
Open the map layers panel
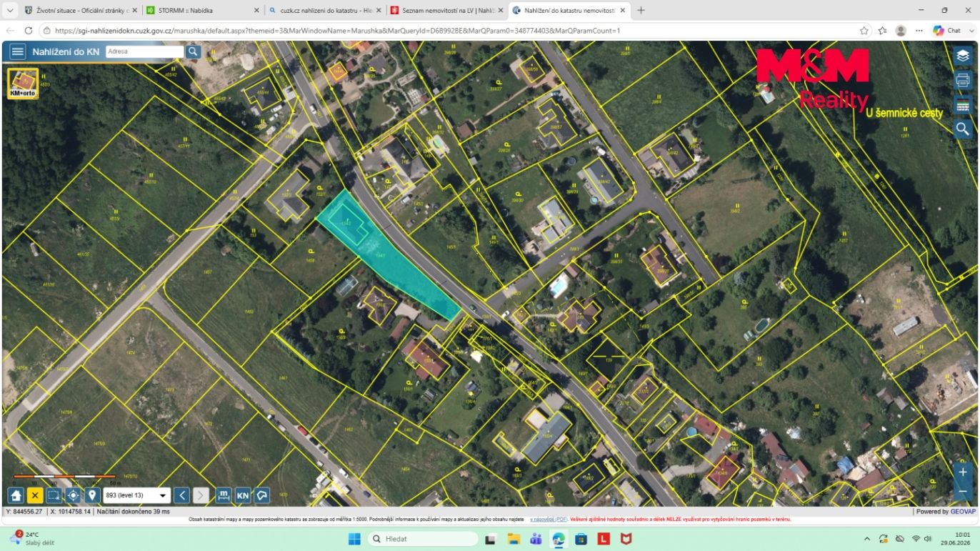pyautogui.click(x=963, y=56)
